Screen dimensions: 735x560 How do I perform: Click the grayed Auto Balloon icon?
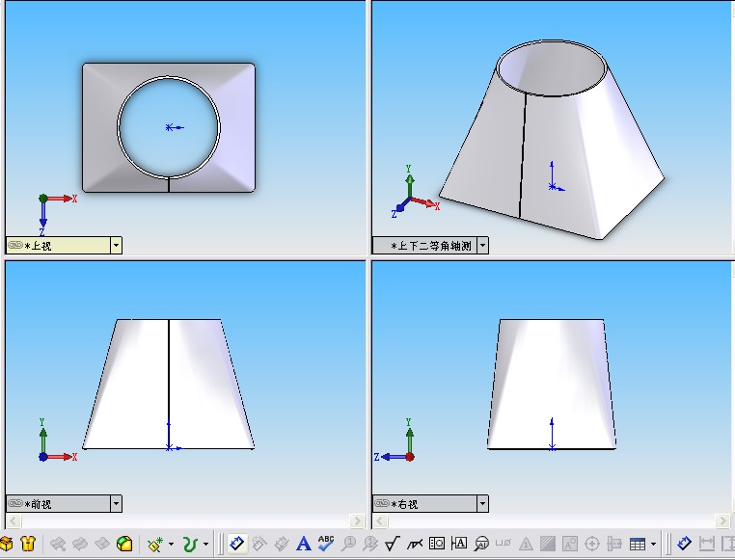point(370,544)
